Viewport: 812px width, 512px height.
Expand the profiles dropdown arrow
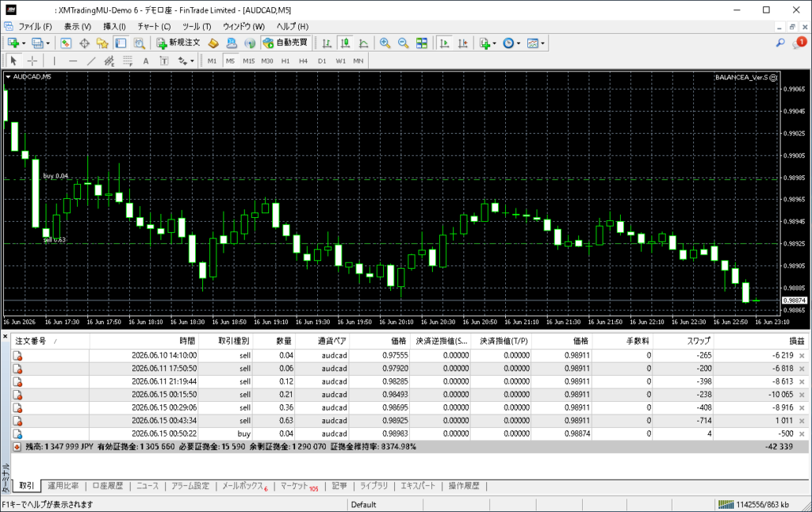48,44
